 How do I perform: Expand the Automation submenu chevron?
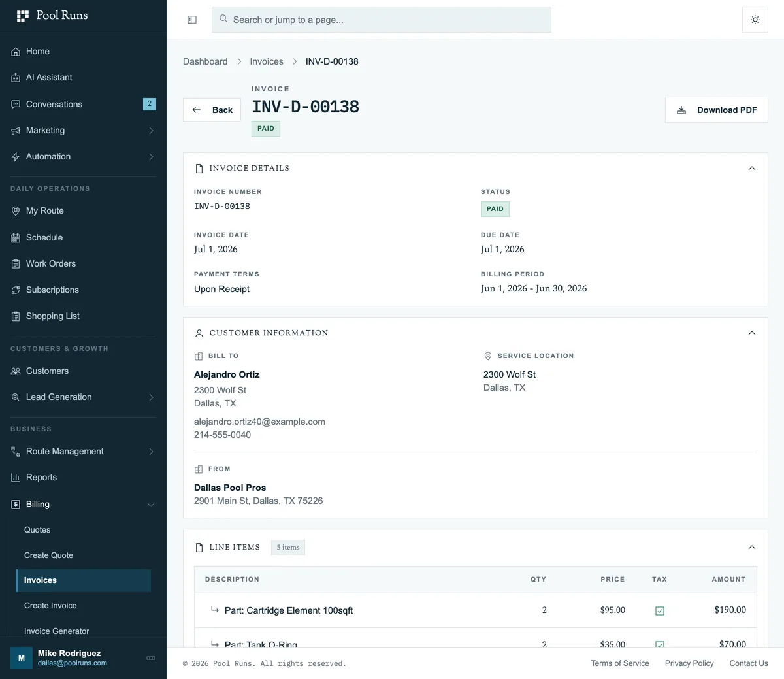(151, 157)
